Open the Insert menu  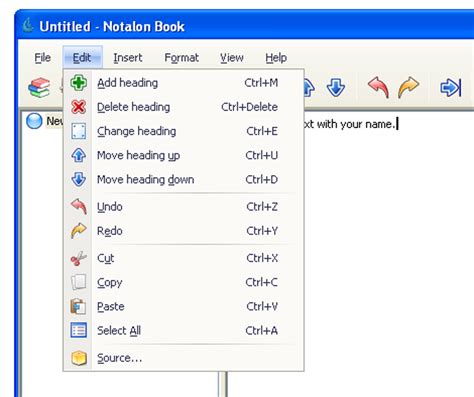pyautogui.click(x=128, y=58)
